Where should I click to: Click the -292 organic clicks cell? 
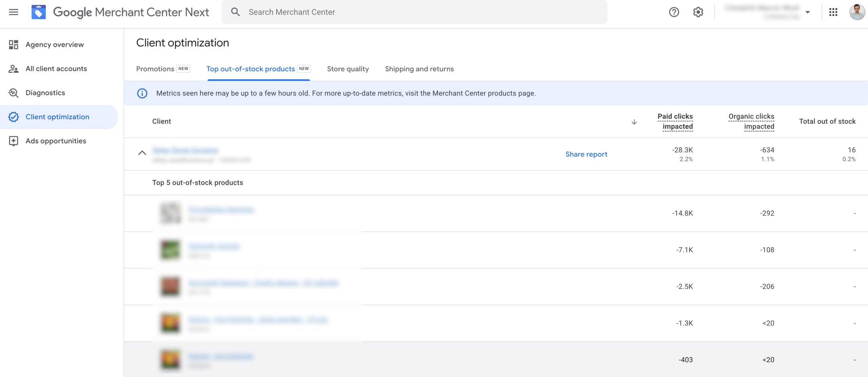(x=767, y=213)
